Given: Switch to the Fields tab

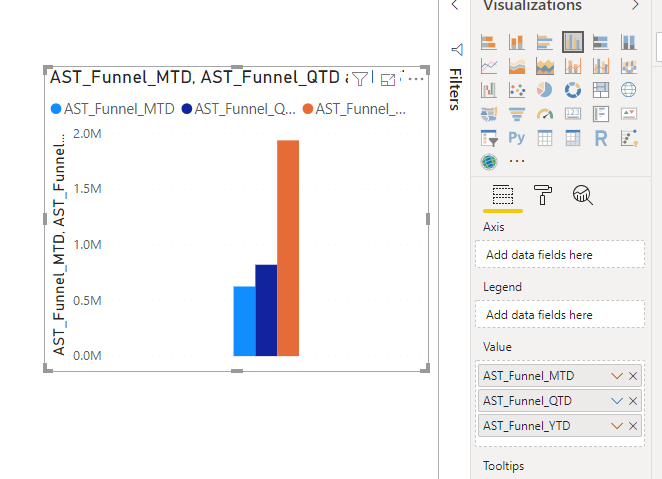Looking at the screenshot, I should 503,195.
